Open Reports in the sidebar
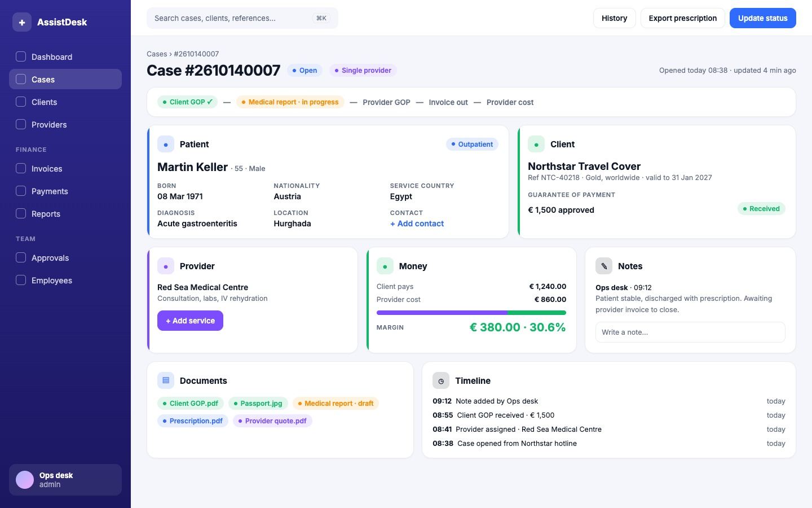812x508 pixels. click(x=65, y=213)
